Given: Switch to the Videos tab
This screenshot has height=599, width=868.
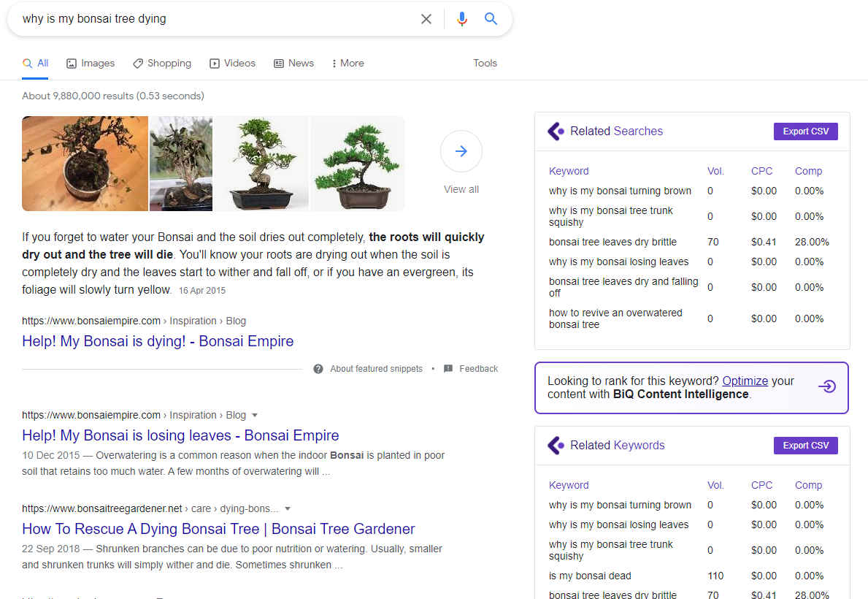Looking at the screenshot, I should click(x=232, y=63).
